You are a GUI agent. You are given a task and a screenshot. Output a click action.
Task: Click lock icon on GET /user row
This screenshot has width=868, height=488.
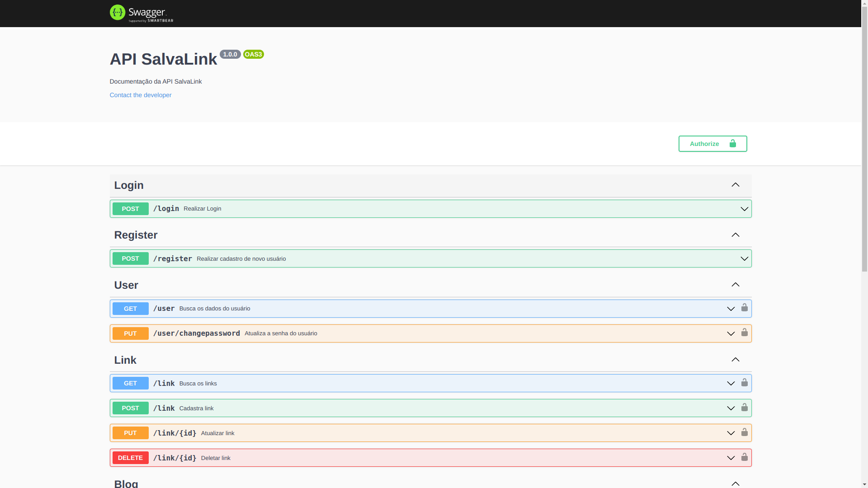(744, 308)
